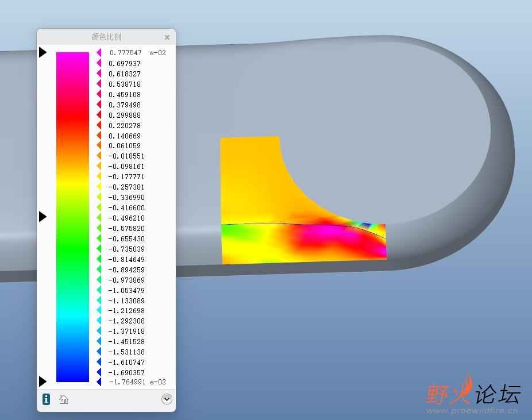Screen dimensions: 532x420
Task: Click the -0.496210 legend value
Action: pos(126,218)
